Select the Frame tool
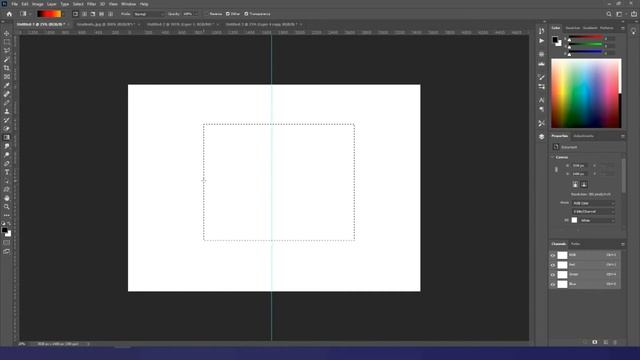Viewport: 640px width, 360px height. coord(7,76)
